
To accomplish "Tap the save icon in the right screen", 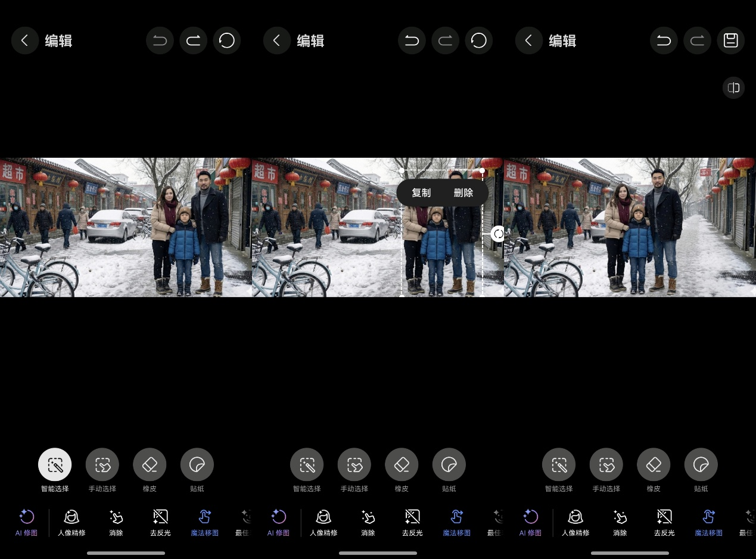I will pos(730,40).
